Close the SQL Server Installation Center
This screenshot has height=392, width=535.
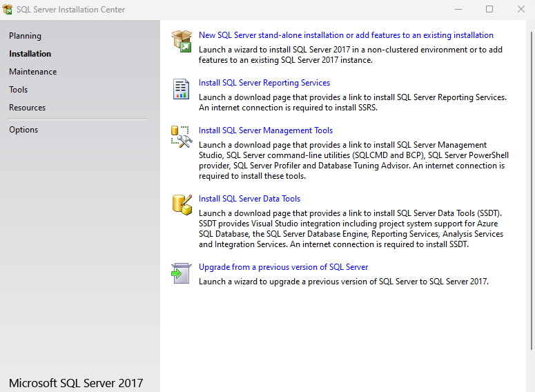(x=521, y=9)
